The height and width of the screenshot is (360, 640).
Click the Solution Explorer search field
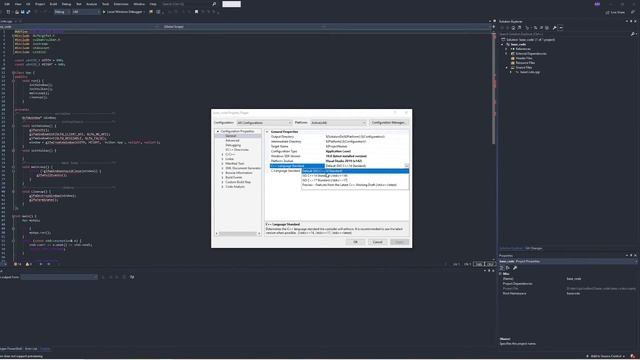tap(565, 34)
